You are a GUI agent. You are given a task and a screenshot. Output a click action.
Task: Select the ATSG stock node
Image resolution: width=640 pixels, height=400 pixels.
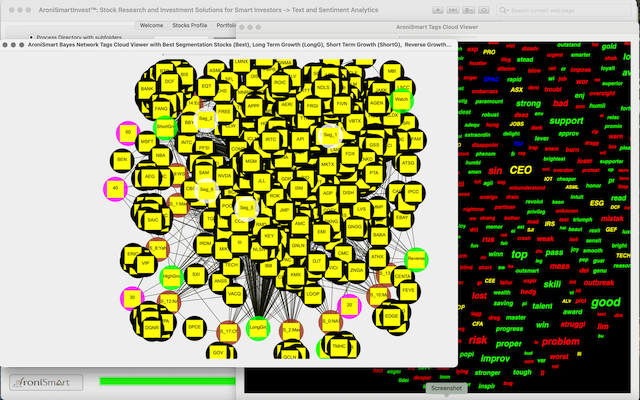(x=408, y=163)
